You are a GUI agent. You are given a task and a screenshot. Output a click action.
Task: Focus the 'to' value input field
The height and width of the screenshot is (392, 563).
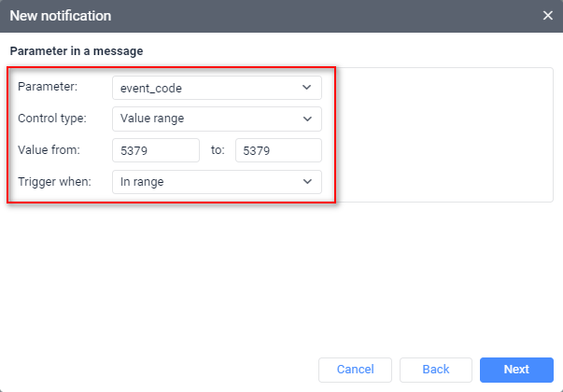coord(278,150)
